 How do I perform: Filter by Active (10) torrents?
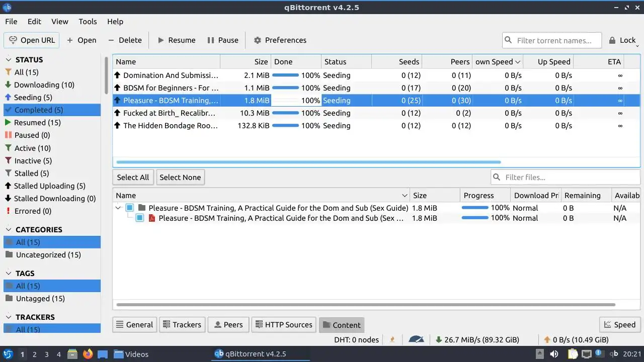[x=52, y=148]
